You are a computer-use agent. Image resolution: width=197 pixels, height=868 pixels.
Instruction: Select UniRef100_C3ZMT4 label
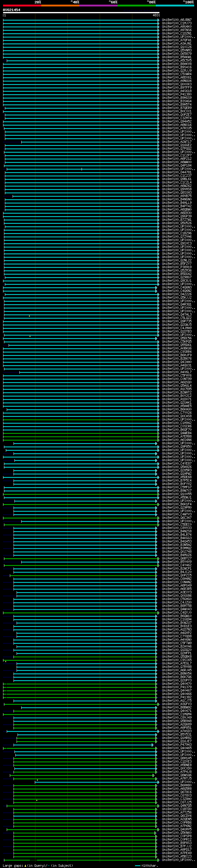click(177, 118)
